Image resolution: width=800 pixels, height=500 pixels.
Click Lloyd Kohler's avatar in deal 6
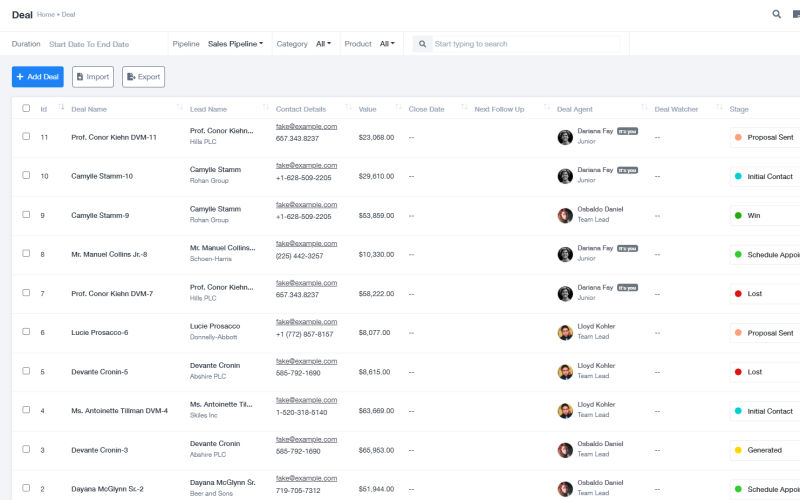pyautogui.click(x=565, y=332)
